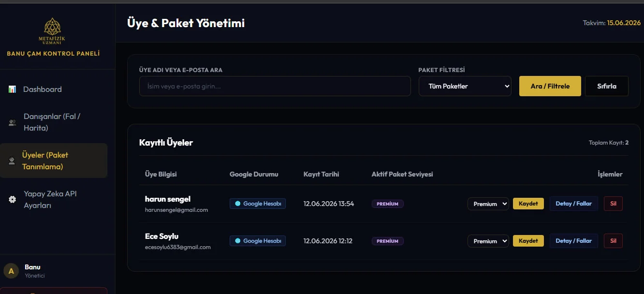Focus the name or e-mail search field

pyautogui.click(x=275, y=86)
